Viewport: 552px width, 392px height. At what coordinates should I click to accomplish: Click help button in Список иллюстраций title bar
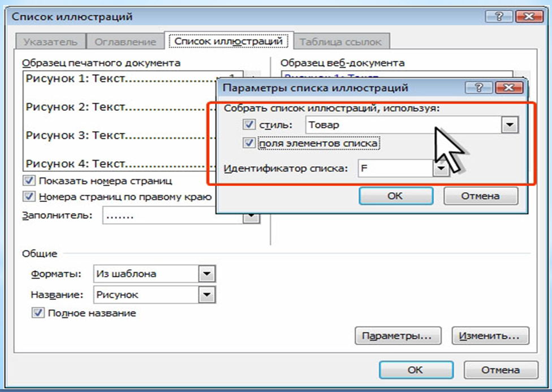[499, 16]
